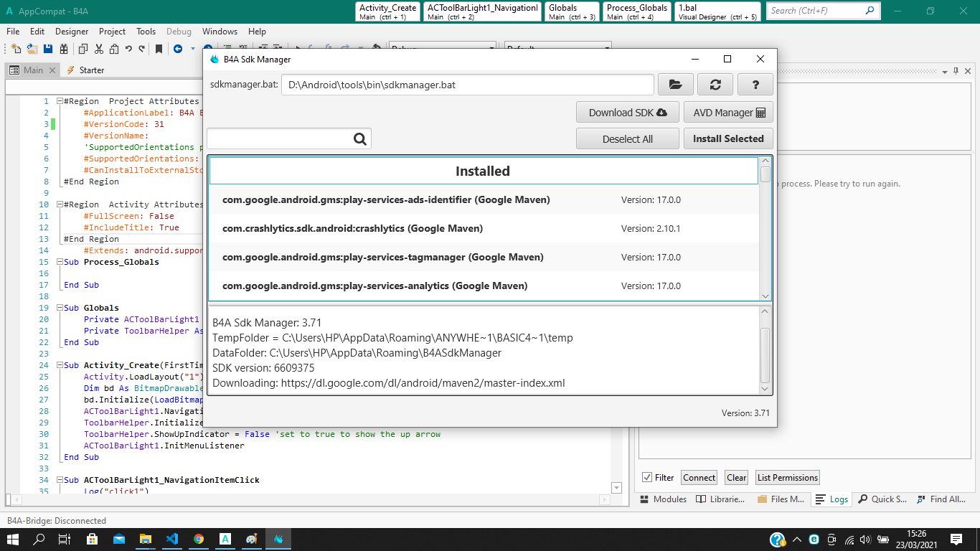Open the Tools menu
This screenshot has width=980, height=551.
point(146,31)
